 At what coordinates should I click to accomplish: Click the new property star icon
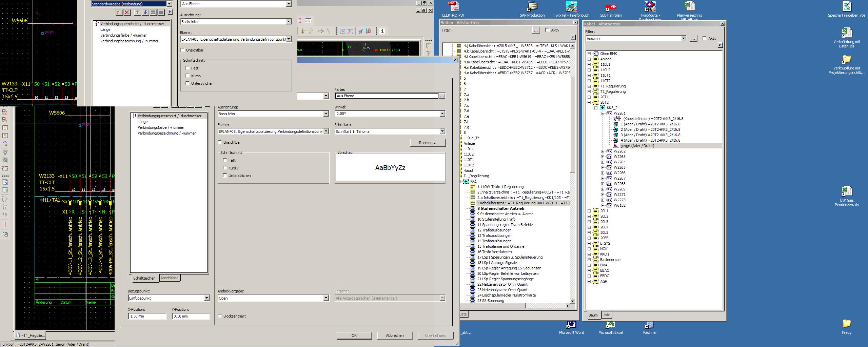tap(119, 13)
